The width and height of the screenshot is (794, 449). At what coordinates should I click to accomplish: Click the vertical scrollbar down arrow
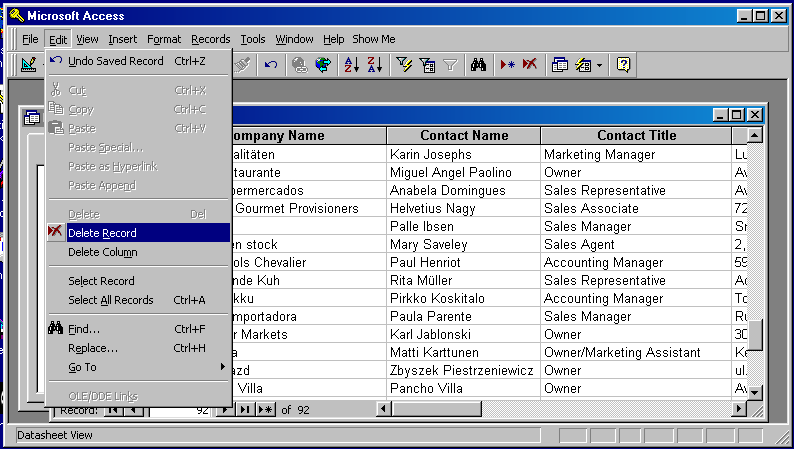[755, 393]
